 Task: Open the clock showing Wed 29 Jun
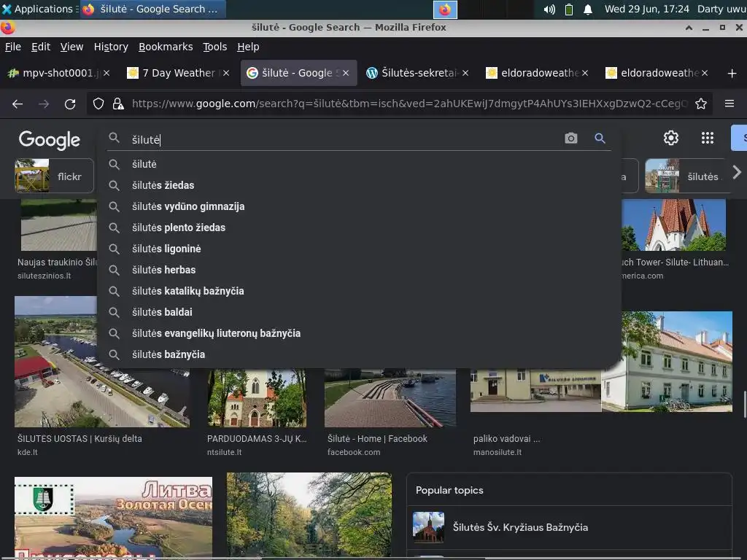pos(646,9)
